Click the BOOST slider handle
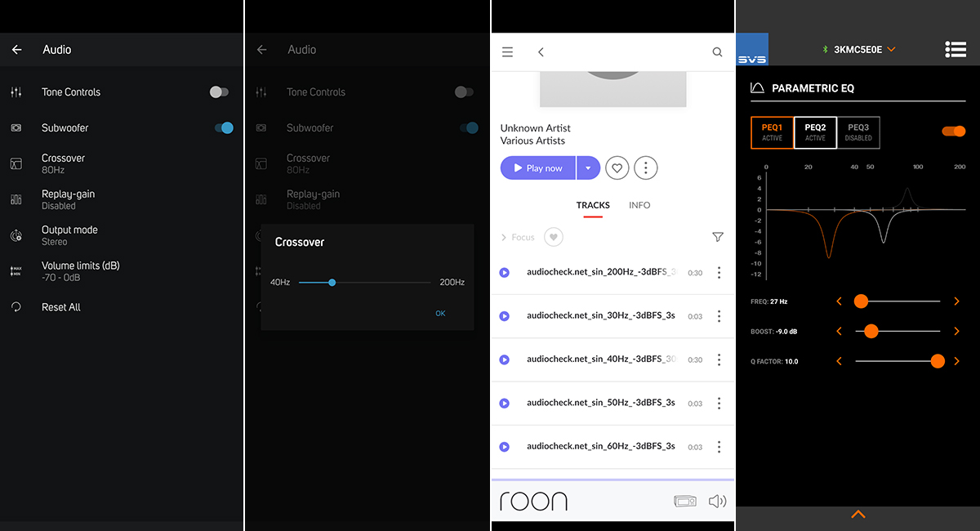The height and width of the screenshot is (531, 980). pyautogui.click(x=871, y=332)
